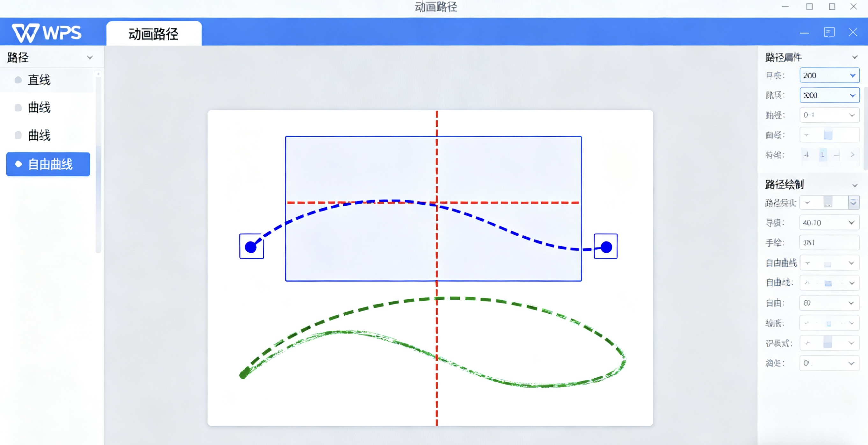Collapse the 路径 list in the left sidebar

[x=90, y=58]
